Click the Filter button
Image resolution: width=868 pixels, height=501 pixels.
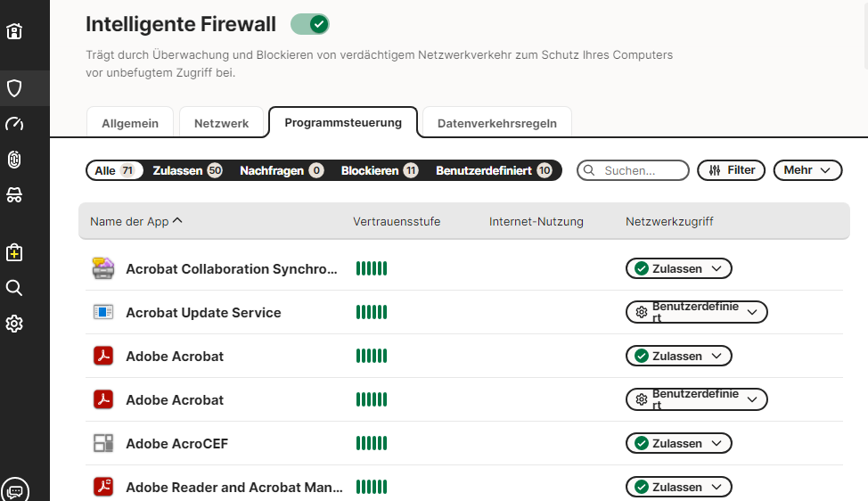[x=731, y=170]
